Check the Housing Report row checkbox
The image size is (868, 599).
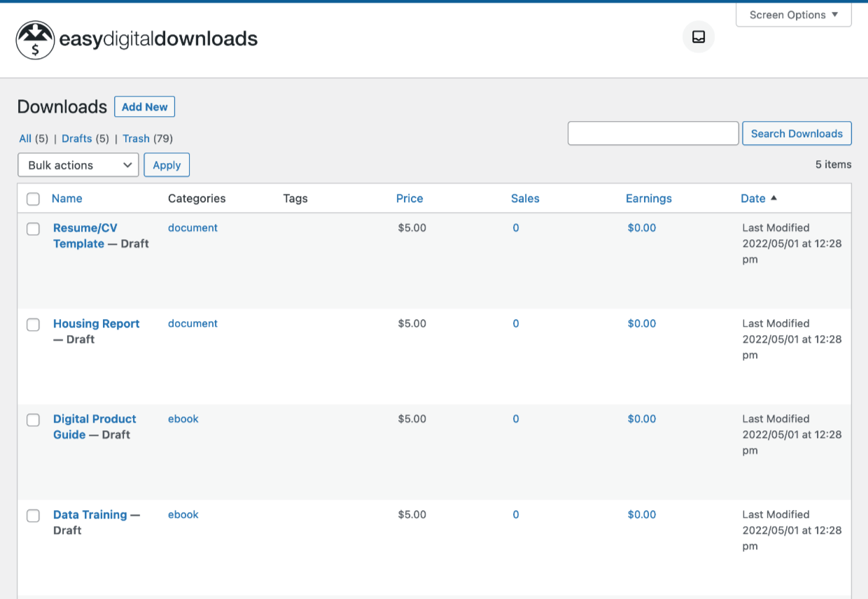coord(33,325)
